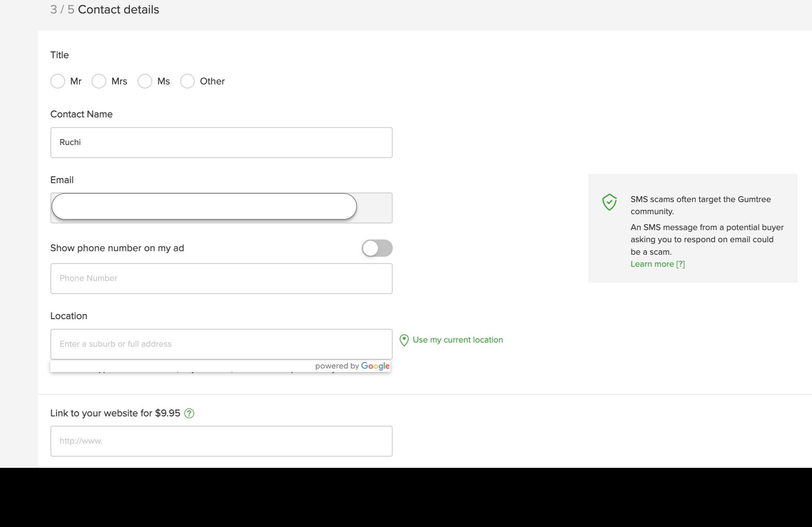The image size is (812, 527).
Task: Select the 'Mr' title radio button
Action: tap(57, 81)
